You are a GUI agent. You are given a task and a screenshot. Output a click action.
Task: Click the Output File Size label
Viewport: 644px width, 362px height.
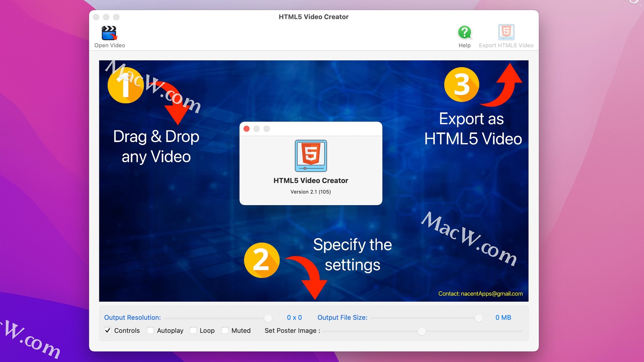pos(342,317)
